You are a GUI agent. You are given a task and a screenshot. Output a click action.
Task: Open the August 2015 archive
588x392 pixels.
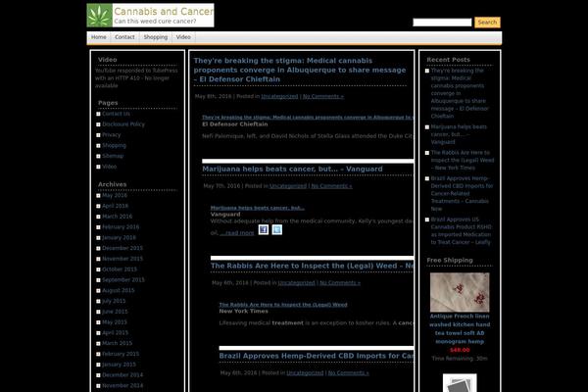[119, 290]
